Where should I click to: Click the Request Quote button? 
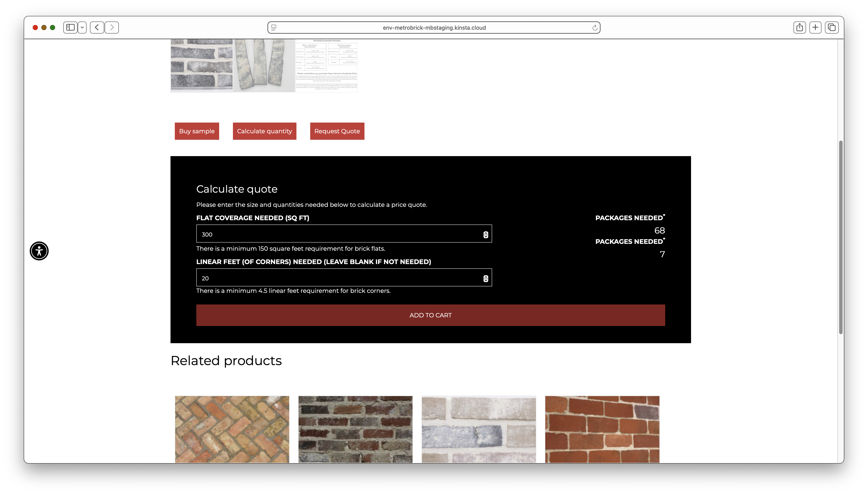point(337,131)
